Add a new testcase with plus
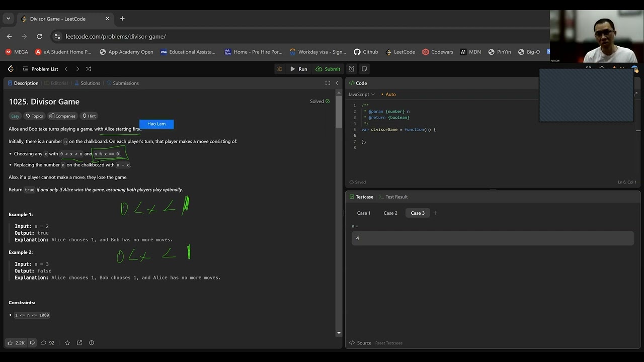The image size is (644, 362). [x=435, y=213]
